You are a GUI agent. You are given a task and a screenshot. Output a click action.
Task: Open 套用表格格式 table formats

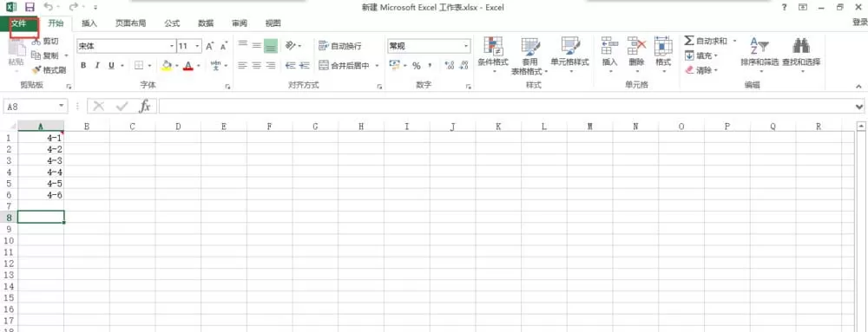point(529,55)
